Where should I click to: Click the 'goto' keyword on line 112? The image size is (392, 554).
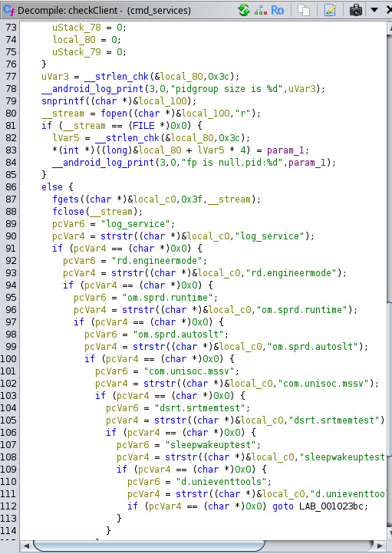[283, 506]
